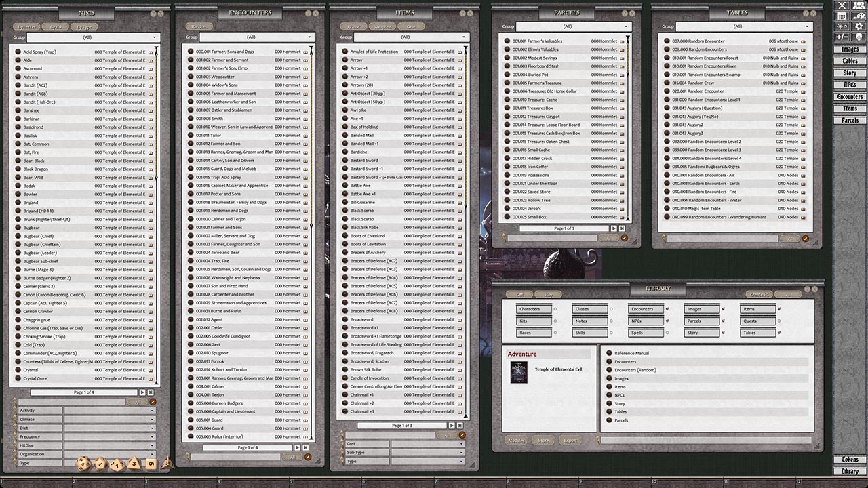Click the film-reel icon in the top sidebar
This screenshot has height=488, width=868.
click(x=859, y=16)
